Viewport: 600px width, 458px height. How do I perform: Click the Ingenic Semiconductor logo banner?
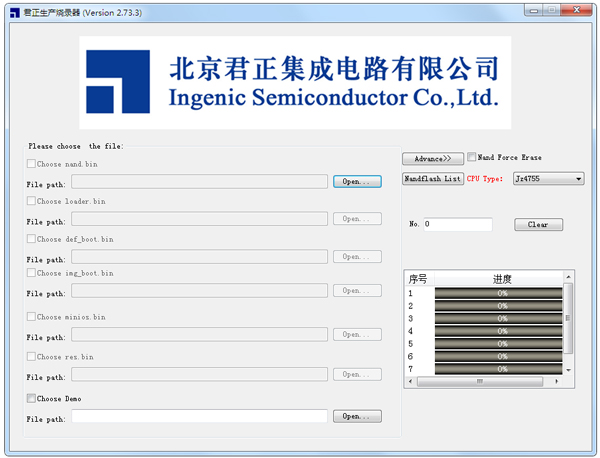(x=295, y=83)
